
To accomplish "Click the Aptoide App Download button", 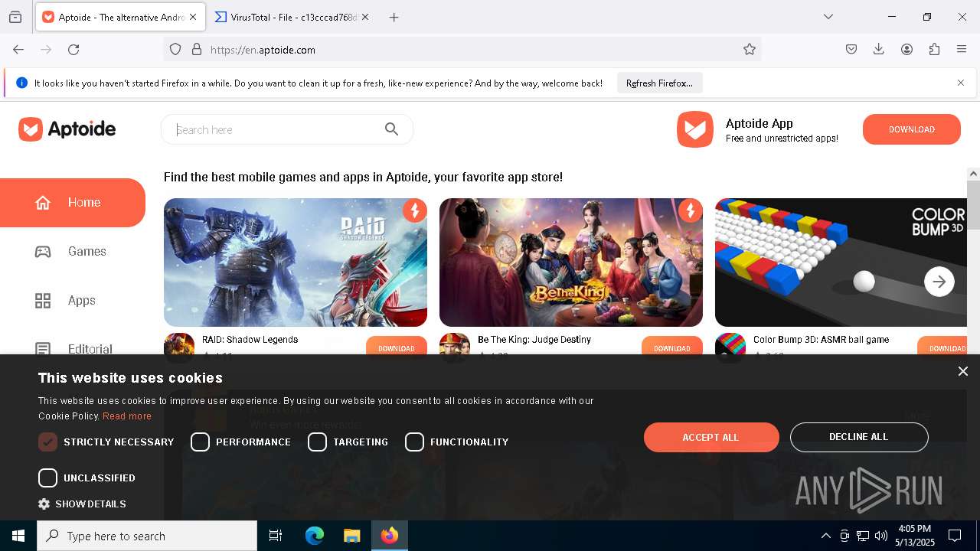I will [912, 129].
